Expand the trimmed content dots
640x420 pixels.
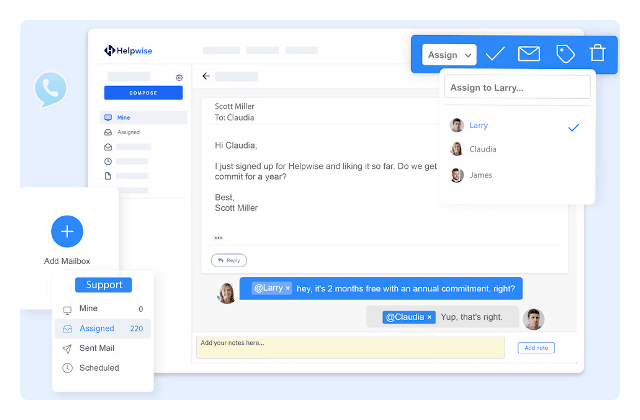click(x=218, y=238)
